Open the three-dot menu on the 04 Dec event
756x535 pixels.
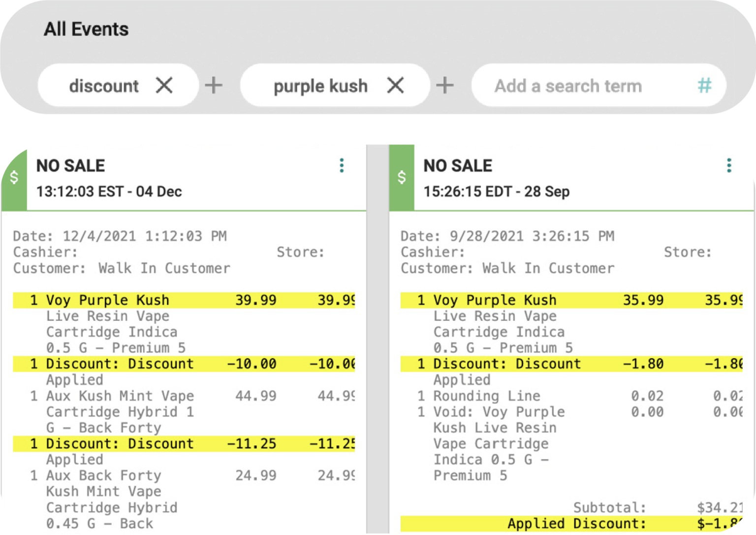pos(342,166)
